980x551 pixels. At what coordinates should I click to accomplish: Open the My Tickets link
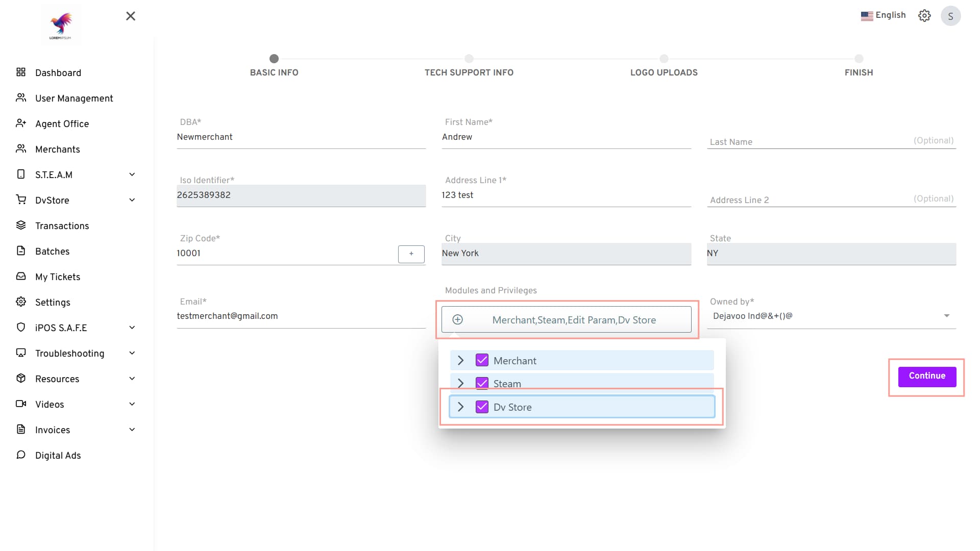tap(58, 277)
